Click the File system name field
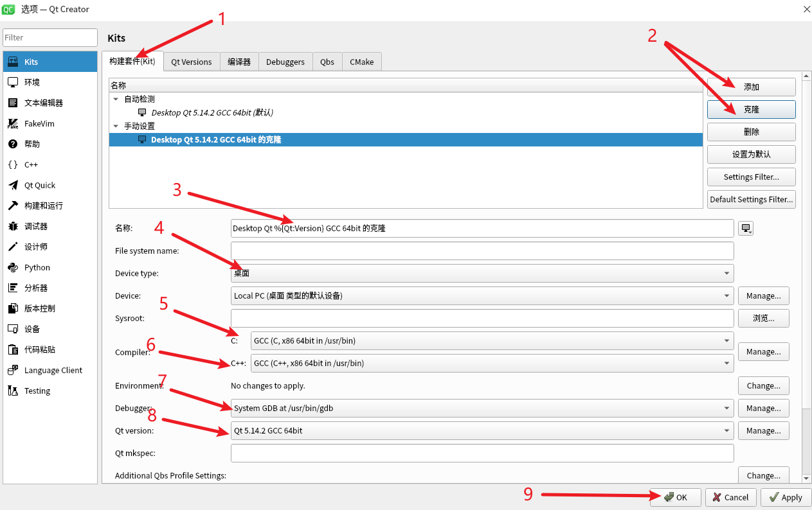The image size is (812, 510). (x=482, y=251)
